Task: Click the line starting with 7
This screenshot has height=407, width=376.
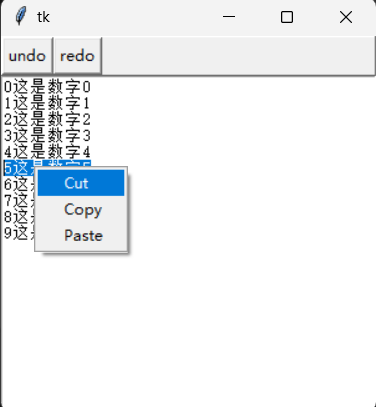Action: (x=19, y=200)
